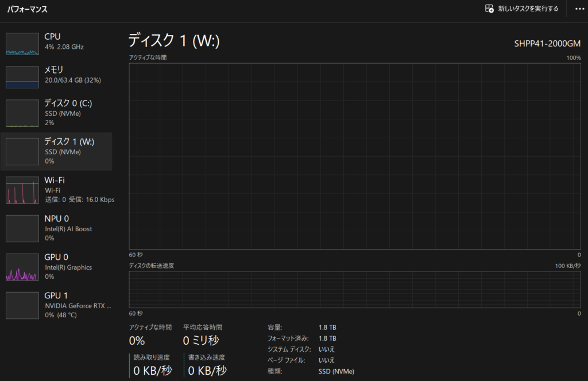This screenshot has width=588, height=381.
Task: Click the 書き込み速度 value
Action: tap(207, 370)
